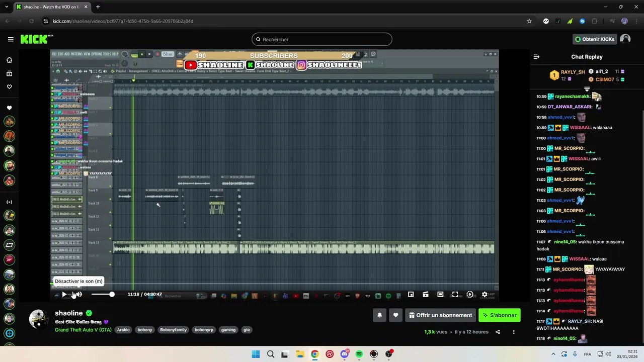Share the video with share icon
The width and height of the screenshot is (644, 362).
[x=498, y=332]
